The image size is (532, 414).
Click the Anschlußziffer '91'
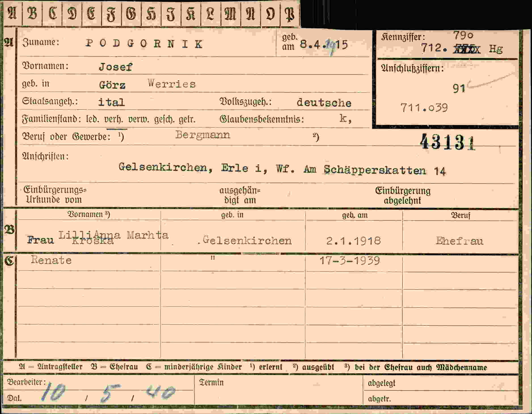click(459, 89)
